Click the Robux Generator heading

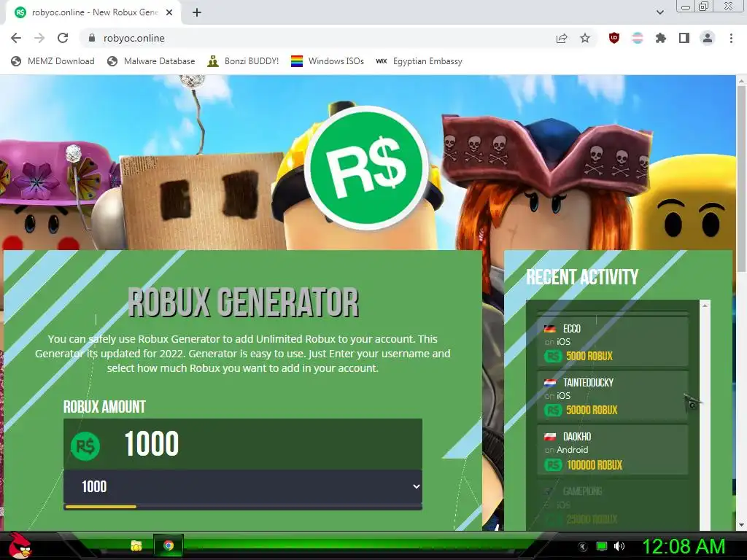pos(243,302)
